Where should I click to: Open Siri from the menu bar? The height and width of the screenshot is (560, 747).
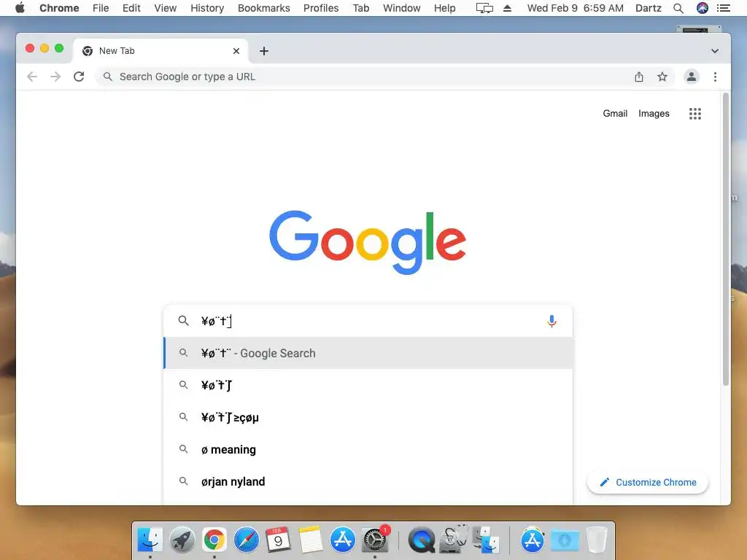703,8
